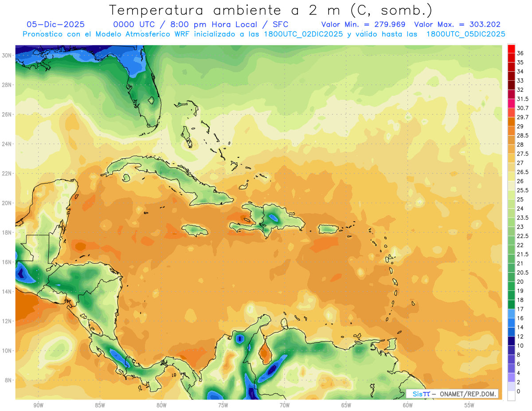
Task: Click the legend value 25.5
Action: pos(523,190)
